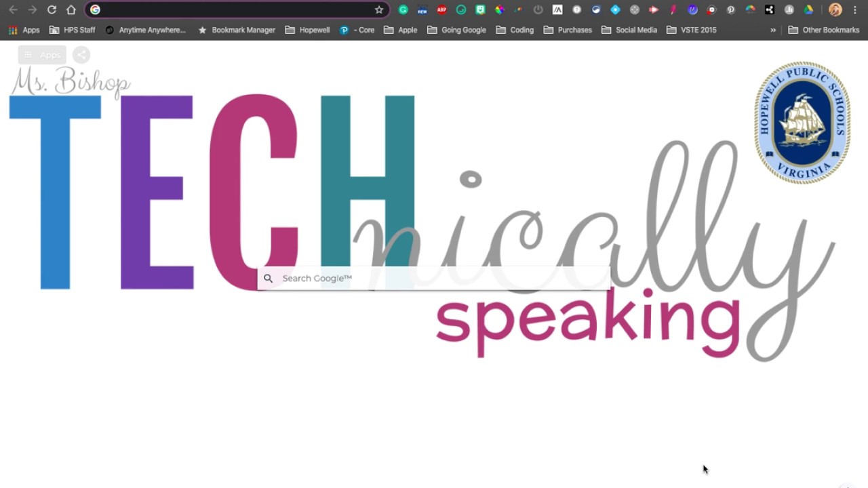Click the browser back arrow
The image size is (868, 488).
(13, 9)
